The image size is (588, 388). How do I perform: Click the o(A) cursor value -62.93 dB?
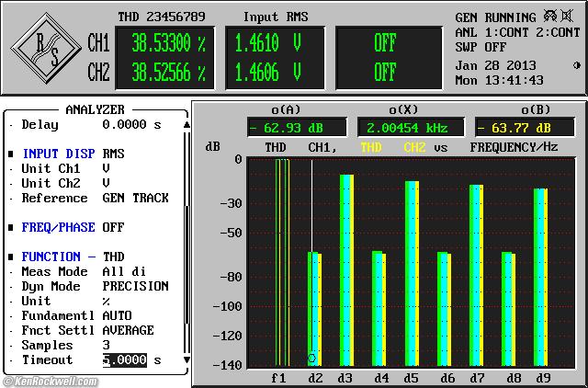pyautogui.click(x=297, y=128)
